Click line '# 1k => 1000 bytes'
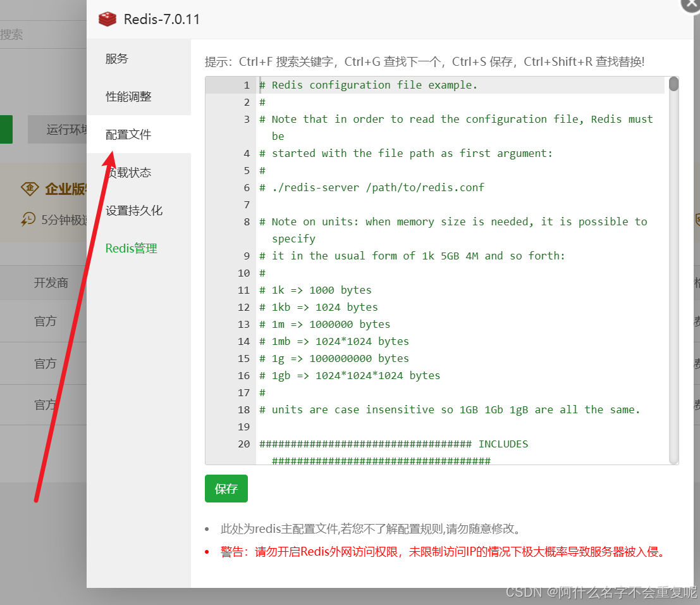 click(x=315, y=290)
